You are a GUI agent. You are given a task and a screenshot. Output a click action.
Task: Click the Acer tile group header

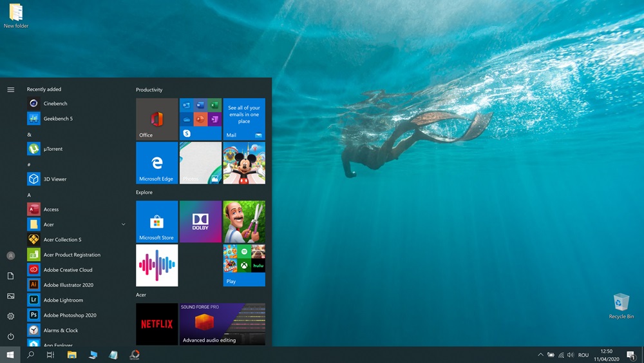(x=141, y=295)
